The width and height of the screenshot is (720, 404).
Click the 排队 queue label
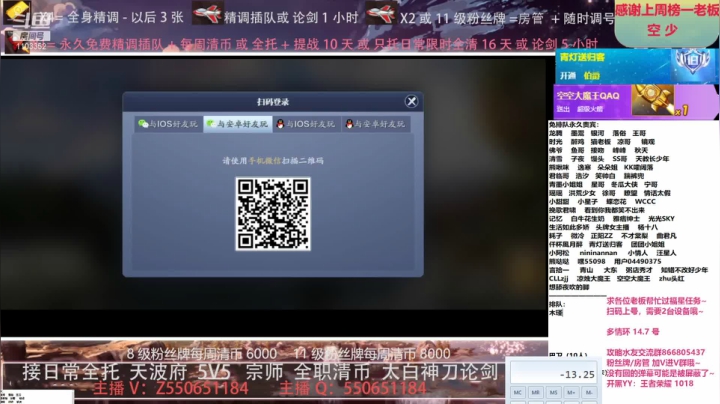(557, 304)
